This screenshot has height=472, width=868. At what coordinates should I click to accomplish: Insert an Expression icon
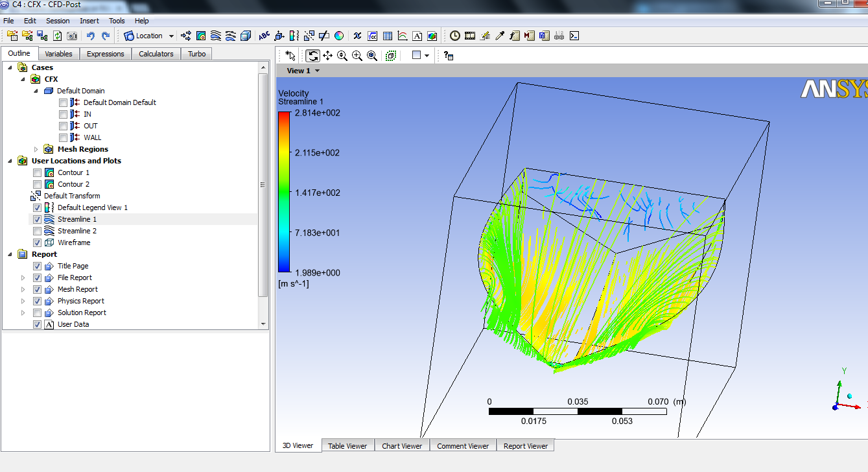pos(373,36)
